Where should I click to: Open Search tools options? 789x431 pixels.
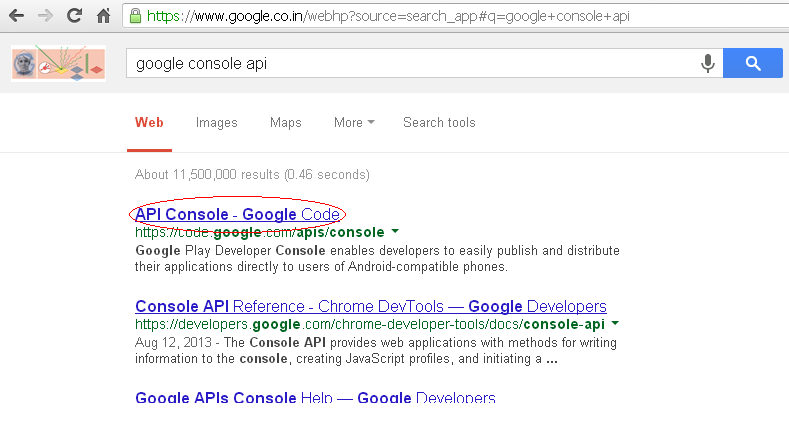point(439,122)
